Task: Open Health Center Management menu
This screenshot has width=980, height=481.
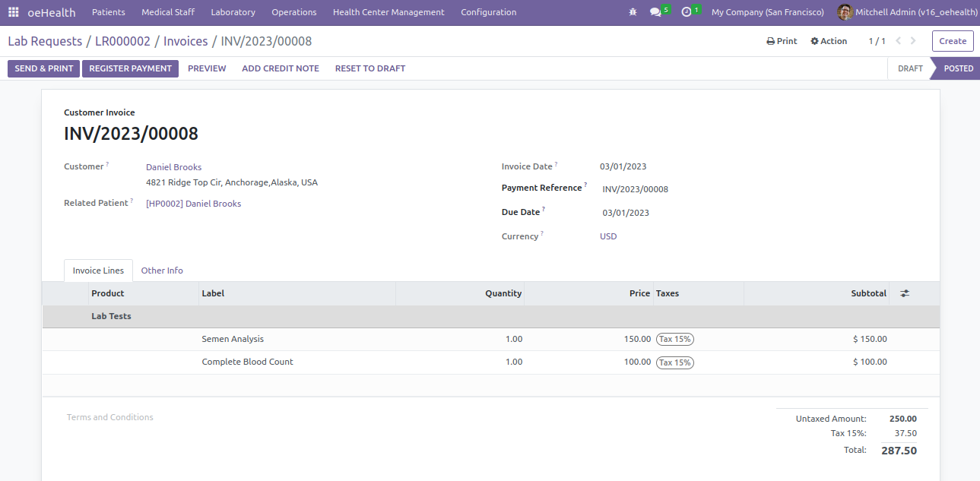Action: pos(389,12)
